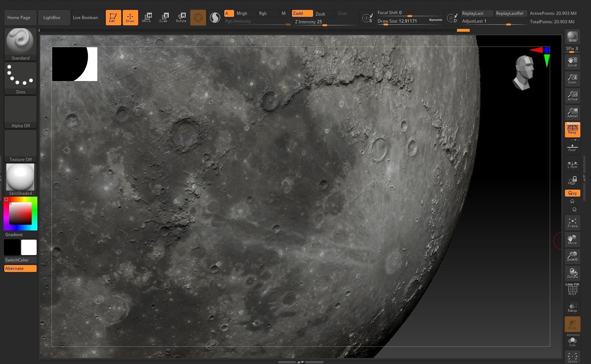Switch to Rotate transform mode in top toolbar
The image size is (591, 364).
pyautogui.click(x=181, y=18)
